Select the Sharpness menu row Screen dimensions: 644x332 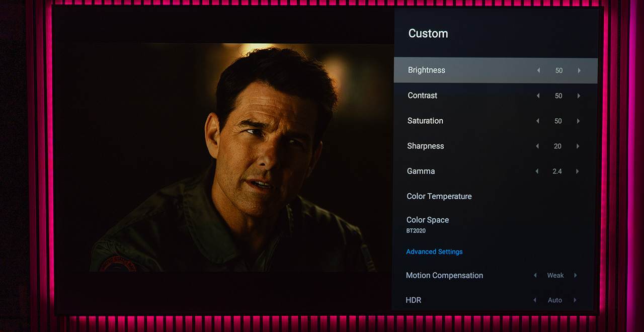click(x=425, y=146)
